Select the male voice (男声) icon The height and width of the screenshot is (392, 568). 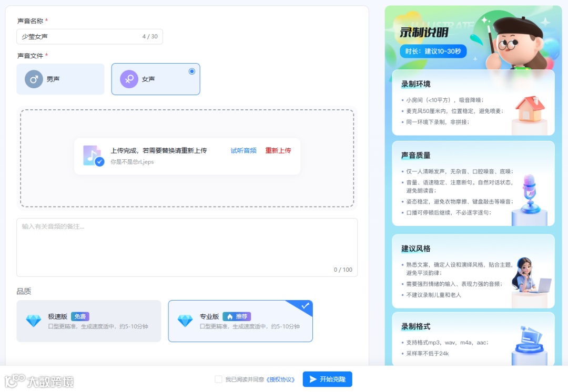coord(33,79)
